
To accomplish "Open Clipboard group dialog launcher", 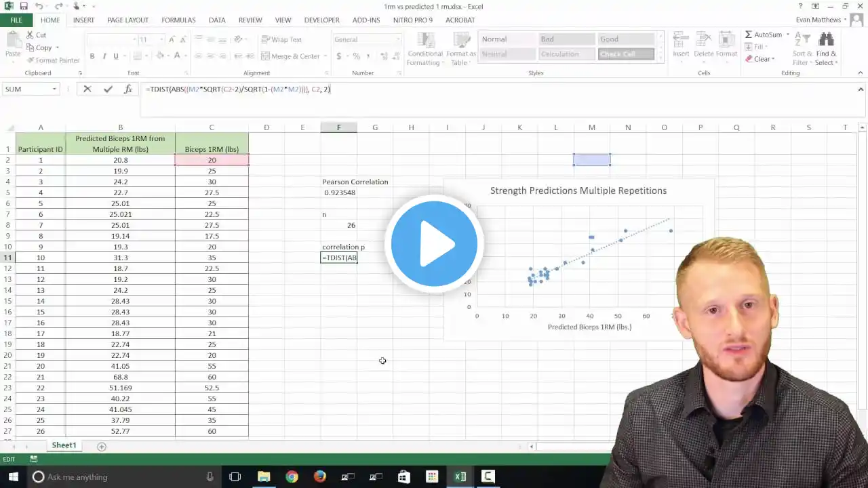I will coord(80,73).
